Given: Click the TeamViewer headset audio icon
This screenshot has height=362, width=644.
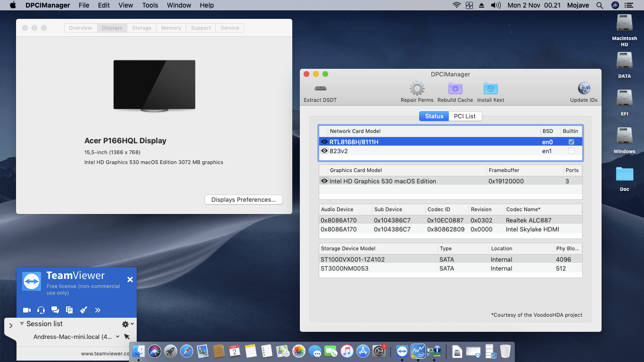Looking at the screenshot, I should [x=41, y=310].
